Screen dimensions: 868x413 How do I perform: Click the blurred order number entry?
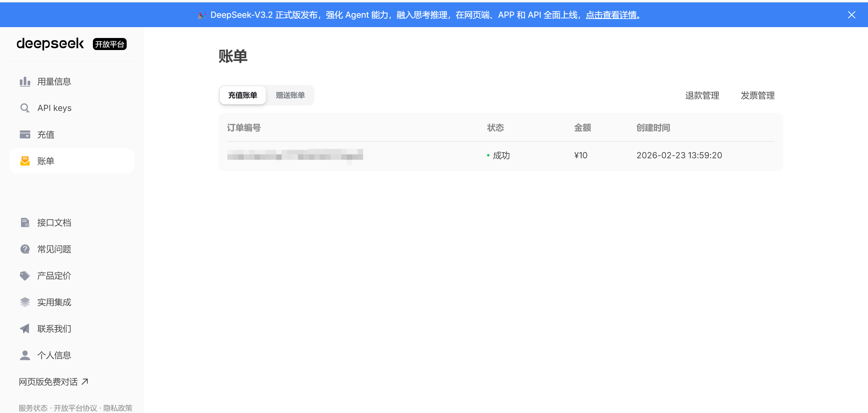(x=295, y=155)
